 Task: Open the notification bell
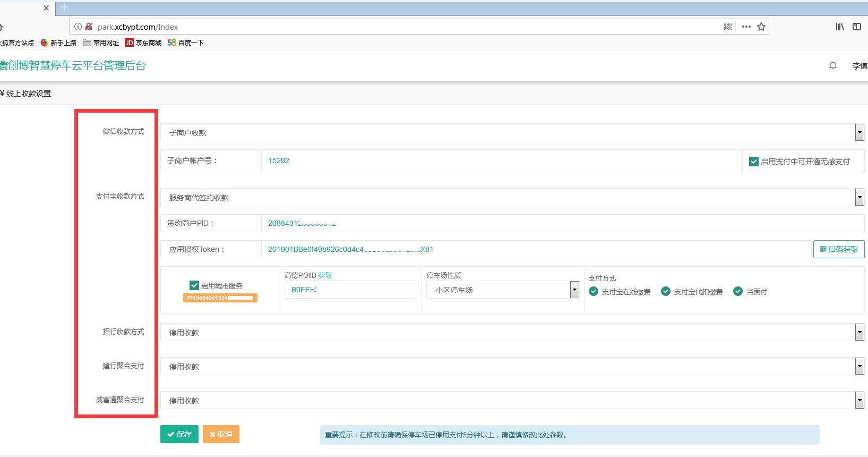[x=832, y=66]
